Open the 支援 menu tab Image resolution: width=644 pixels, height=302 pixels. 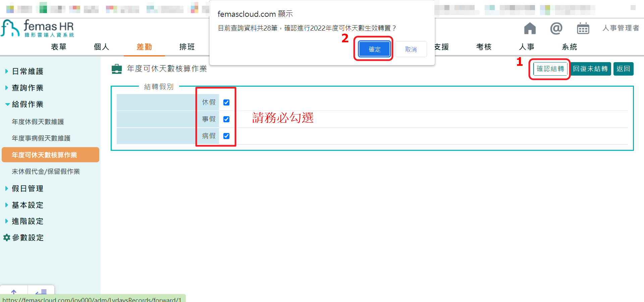(442, 47)
